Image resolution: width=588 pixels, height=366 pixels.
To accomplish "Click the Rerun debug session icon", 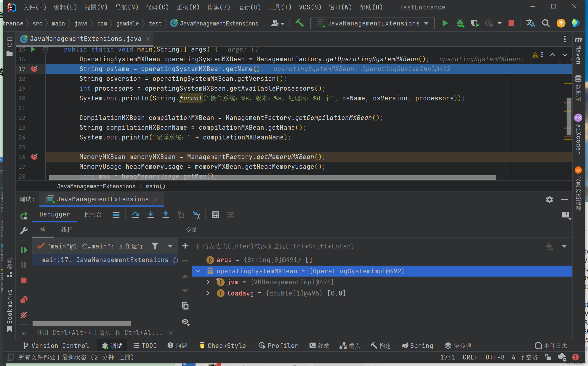I will click(24, 216).
